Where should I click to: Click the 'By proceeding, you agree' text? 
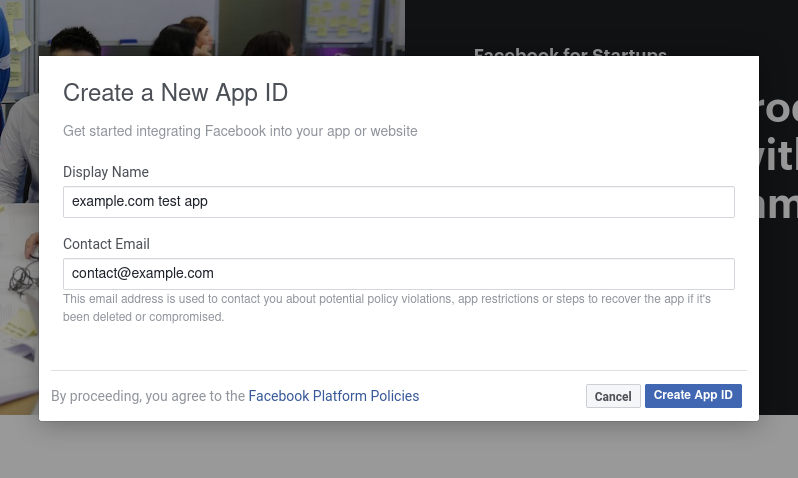tap(148, 396)
